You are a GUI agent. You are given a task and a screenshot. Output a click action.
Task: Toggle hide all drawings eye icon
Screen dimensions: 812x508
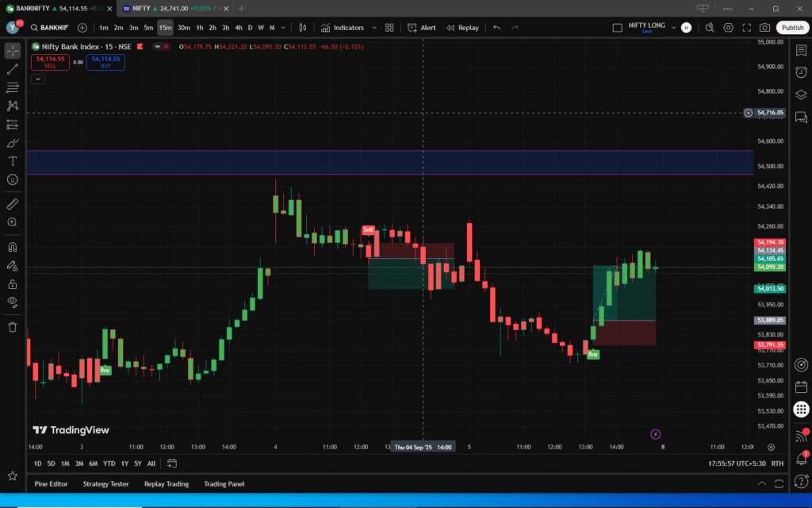pos(13,302)
